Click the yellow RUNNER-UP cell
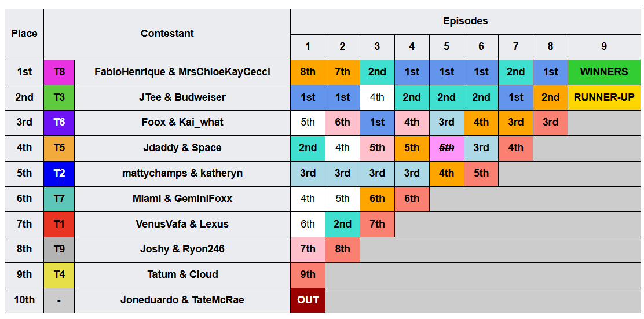Viewport: 644px width, 319px height. [x=603, y=97]
